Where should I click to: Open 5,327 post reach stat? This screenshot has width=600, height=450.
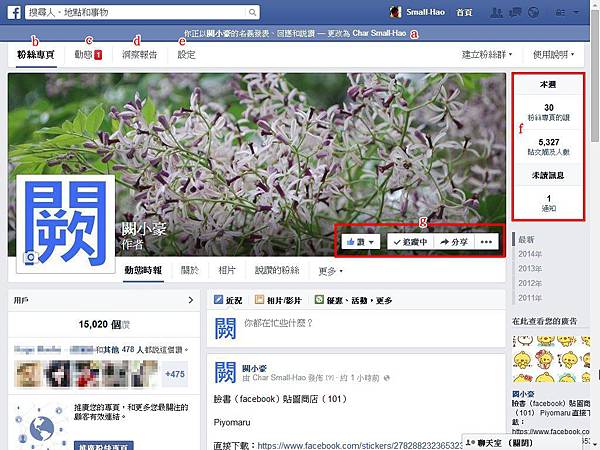click(549, 147)
